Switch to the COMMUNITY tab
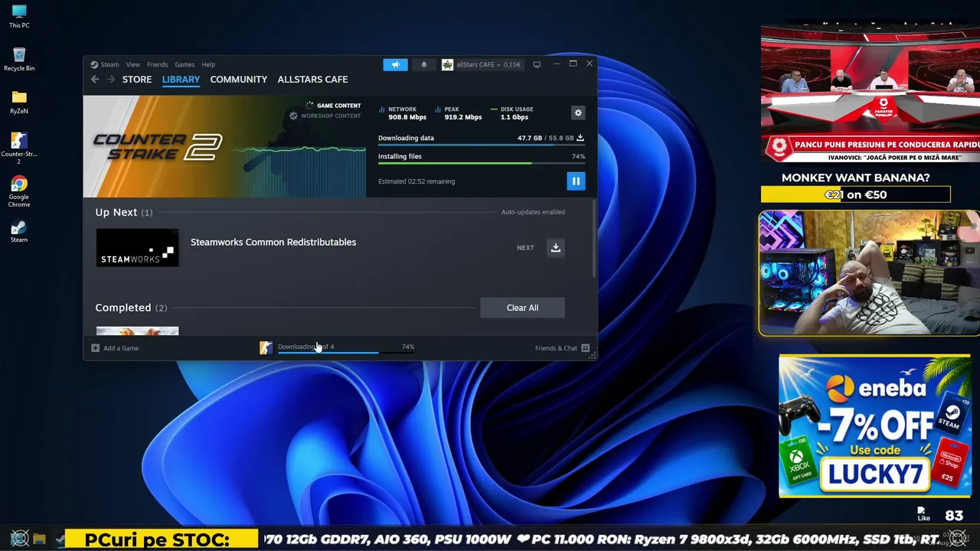980x551 pixels. click(x=239, y=80)
